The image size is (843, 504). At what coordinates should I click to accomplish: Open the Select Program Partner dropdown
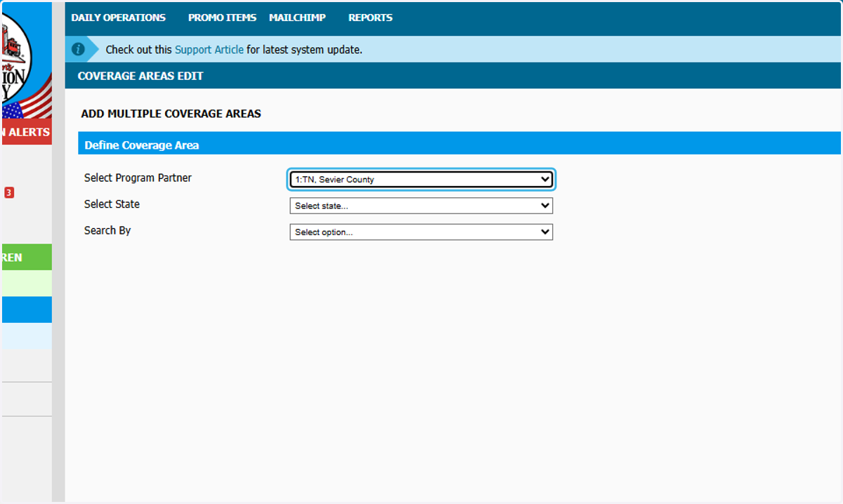point(421,180)
